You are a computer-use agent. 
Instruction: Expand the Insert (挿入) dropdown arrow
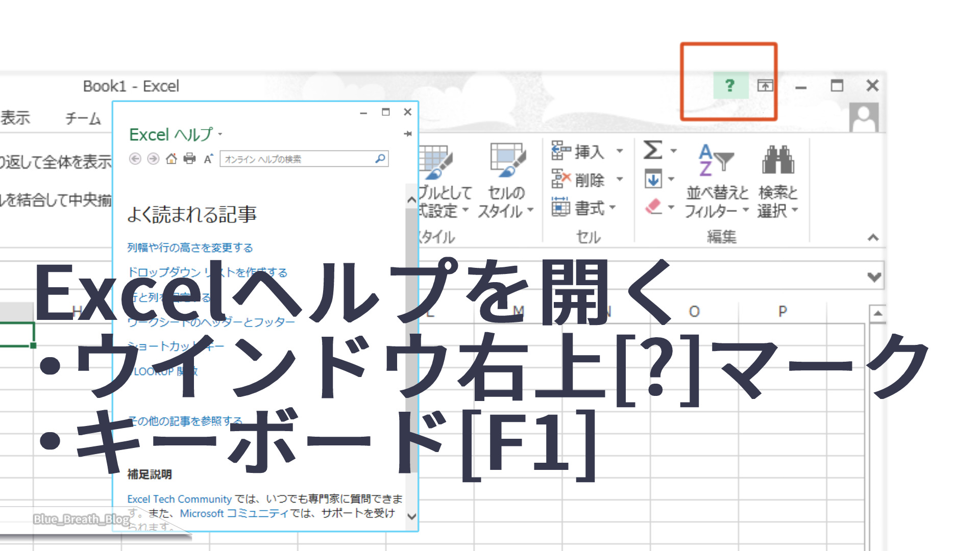(x=619, y=151)
